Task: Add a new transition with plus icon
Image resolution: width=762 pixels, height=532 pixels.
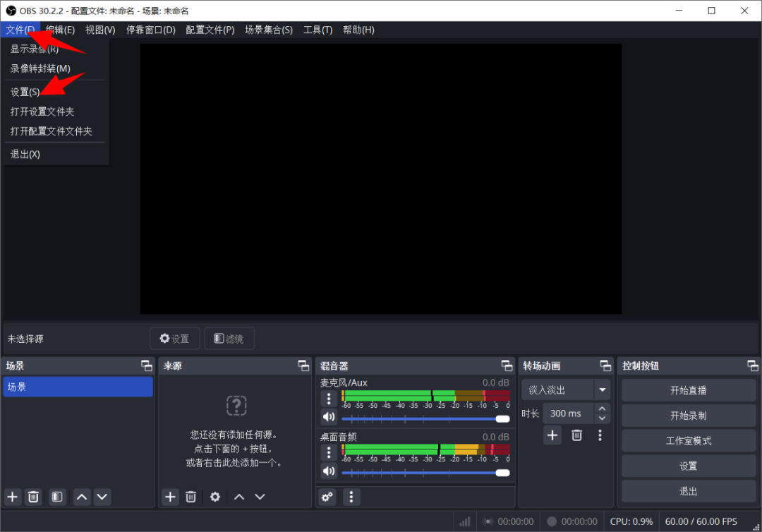Action: pos(552,435)
